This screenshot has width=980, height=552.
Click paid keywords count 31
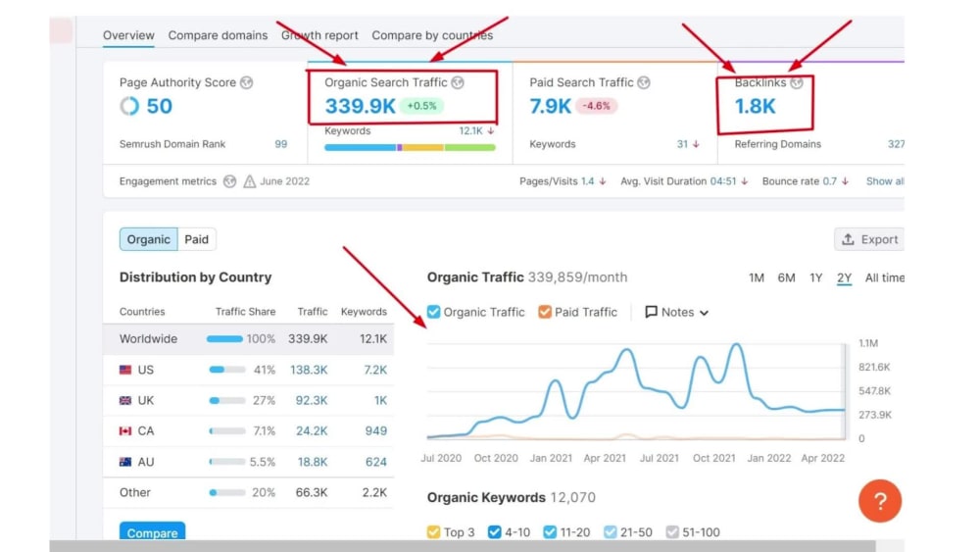click(682, 144)
